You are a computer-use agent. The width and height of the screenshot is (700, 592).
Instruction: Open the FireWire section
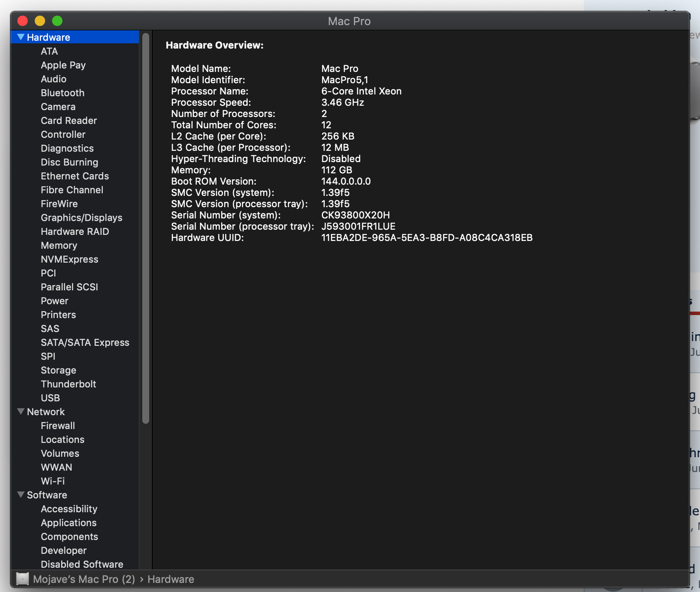(x=59, y=204)
